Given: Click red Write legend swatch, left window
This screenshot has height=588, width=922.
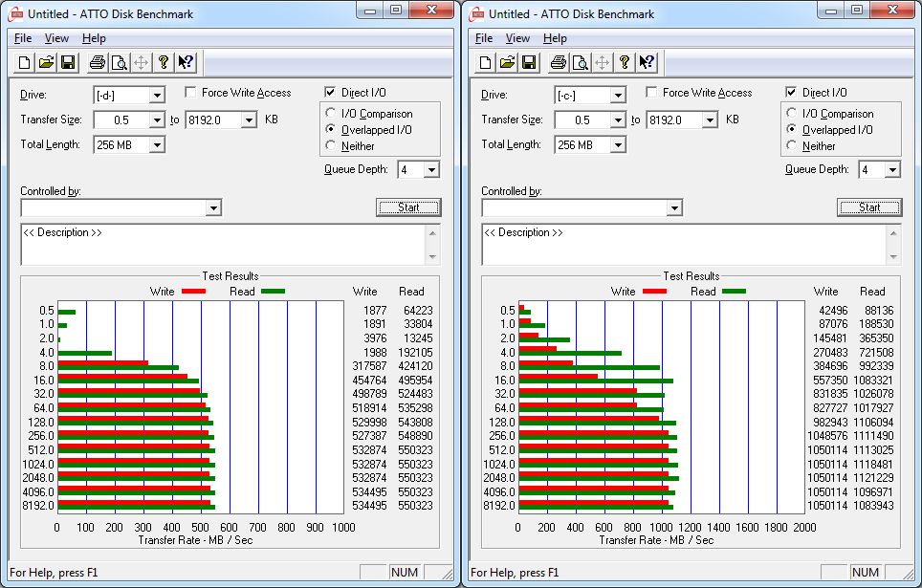Looking at the screenshot, I should pos(193,291).
